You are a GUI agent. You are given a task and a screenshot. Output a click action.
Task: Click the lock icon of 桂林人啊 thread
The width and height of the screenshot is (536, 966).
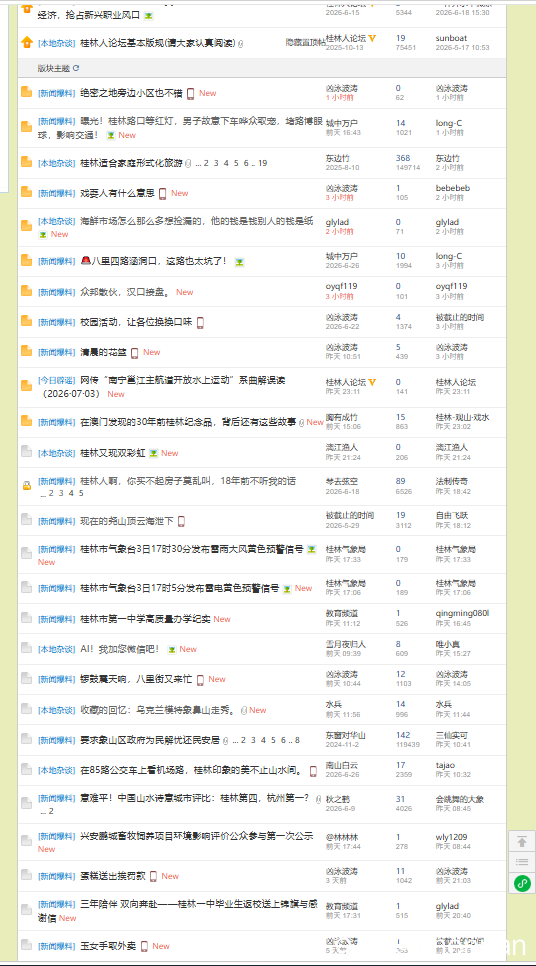pyautogui.click(x=26, y=486)
